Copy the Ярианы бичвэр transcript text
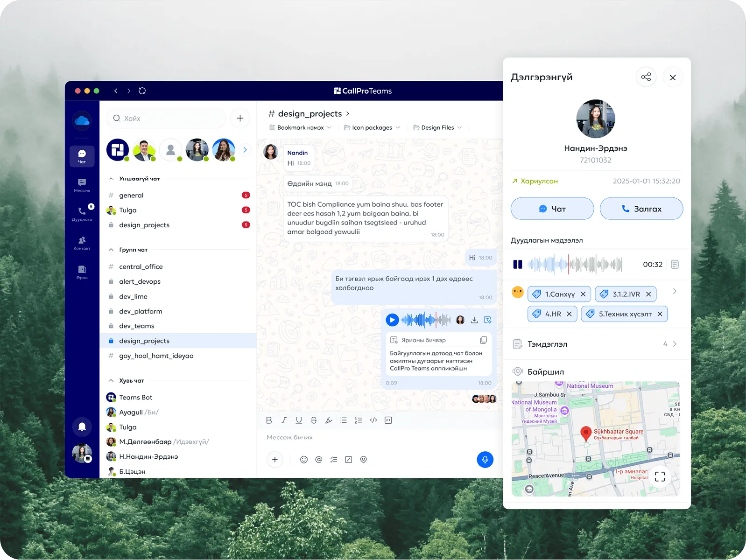 click(x=484, y=340)
